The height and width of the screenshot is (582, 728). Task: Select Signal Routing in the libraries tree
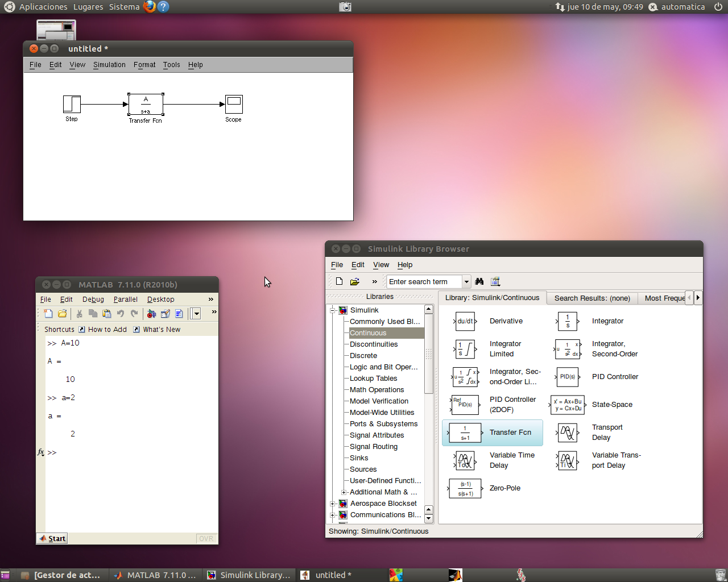374,447
